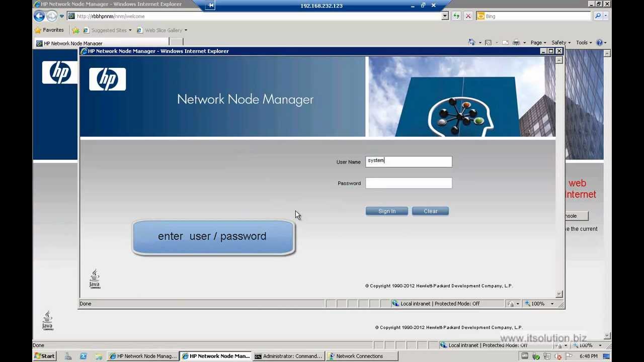Open a new blank tab

click(x=176, y=43)
